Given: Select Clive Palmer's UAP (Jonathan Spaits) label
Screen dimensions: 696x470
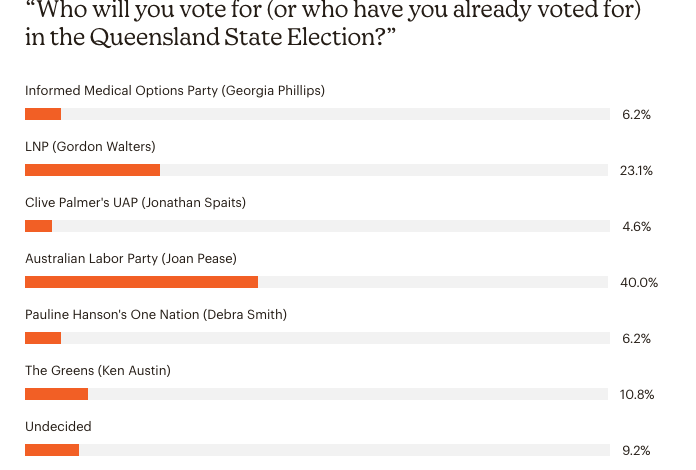Looking at the screenshot, I should tap(135, 202).
